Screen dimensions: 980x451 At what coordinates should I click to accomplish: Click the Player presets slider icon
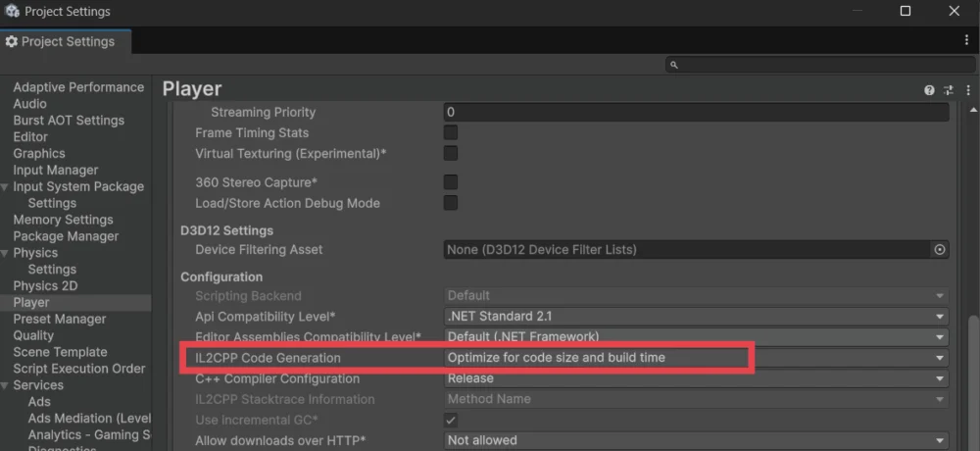tap(948, 90)
